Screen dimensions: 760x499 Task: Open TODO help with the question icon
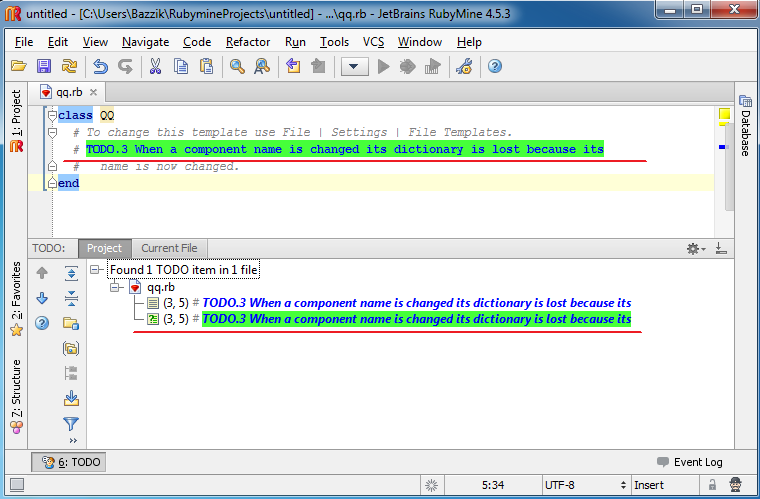pos(42,323)
